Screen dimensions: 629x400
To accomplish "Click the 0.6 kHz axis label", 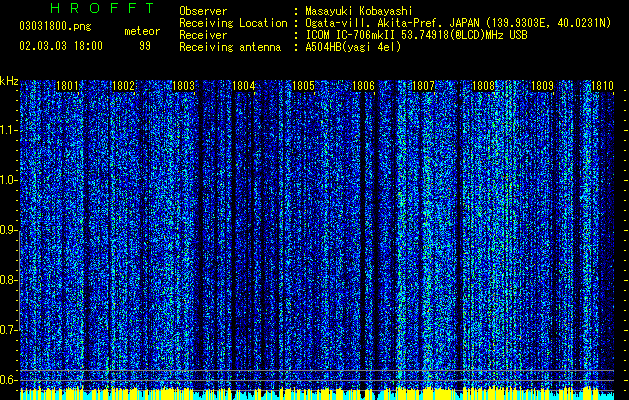I will 8,380.
